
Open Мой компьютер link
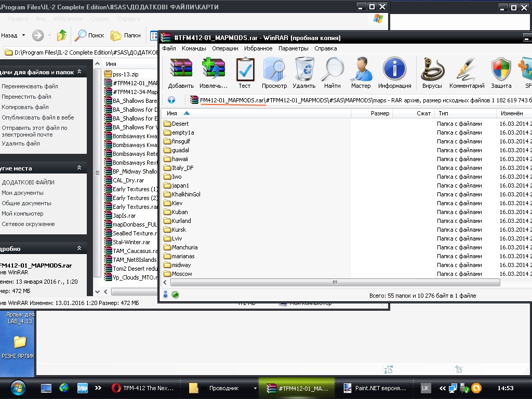(x=22, y=214)
